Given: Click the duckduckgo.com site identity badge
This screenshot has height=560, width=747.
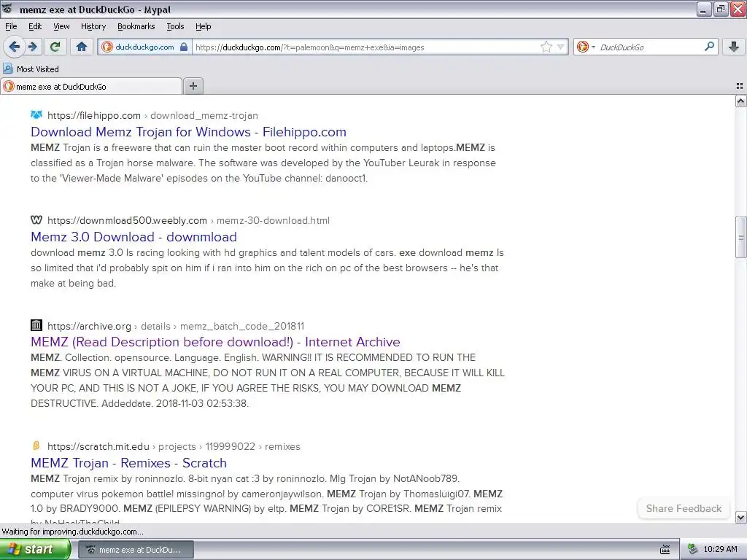Looking at the screenshot, I should [144, 47].
